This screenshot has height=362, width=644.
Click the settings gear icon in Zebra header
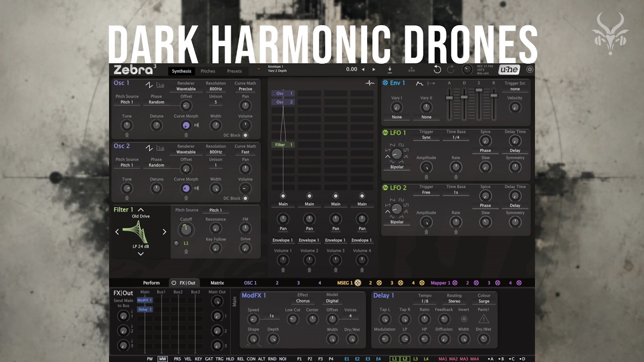pos(530,69)
